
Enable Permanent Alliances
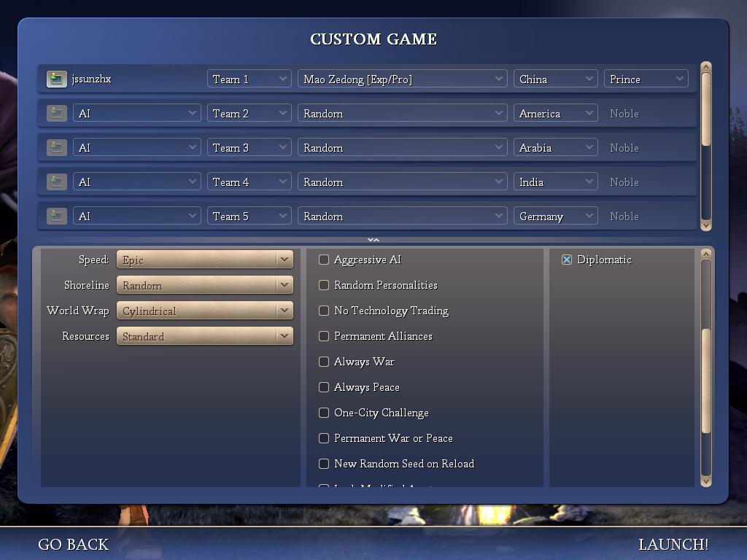[x=324, y=336]
